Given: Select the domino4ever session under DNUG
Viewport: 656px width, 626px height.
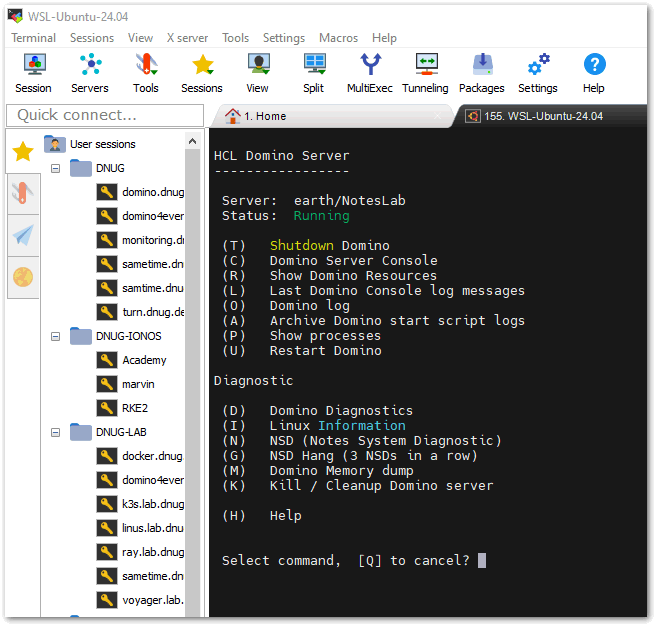Looking at the screenshot, I should tap(153, 216).
